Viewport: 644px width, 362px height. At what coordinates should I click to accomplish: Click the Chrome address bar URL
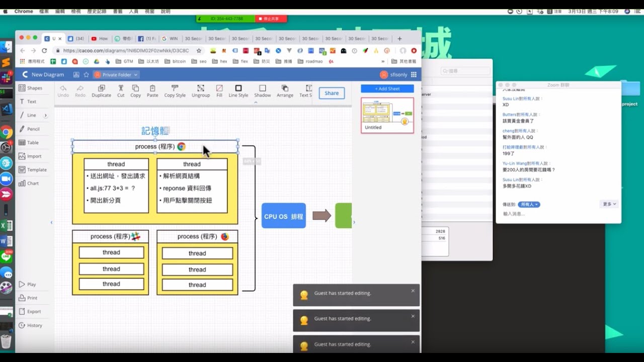click(x=126, y=51)
